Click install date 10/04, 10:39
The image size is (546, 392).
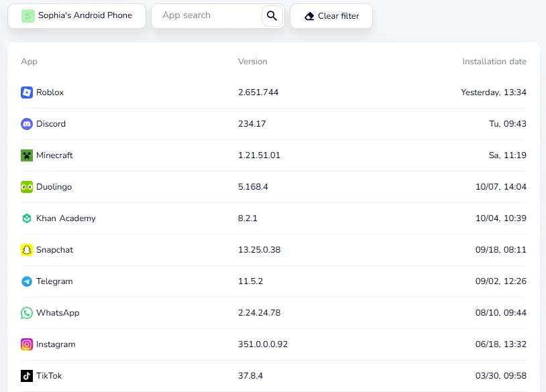501,218
